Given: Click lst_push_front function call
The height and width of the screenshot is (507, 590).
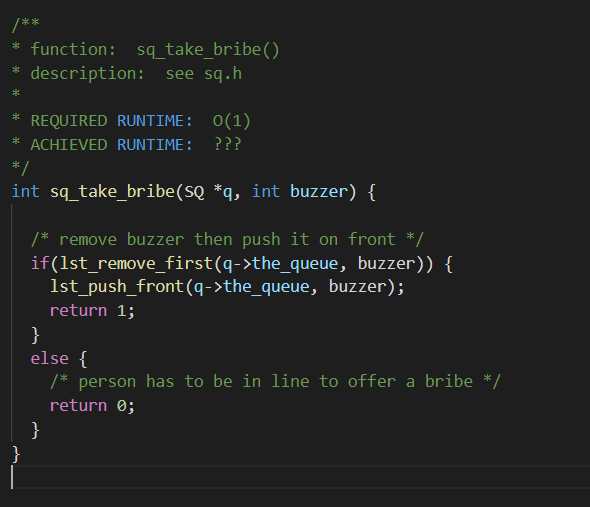Looking at the screenshot, I should click(117, 287).
